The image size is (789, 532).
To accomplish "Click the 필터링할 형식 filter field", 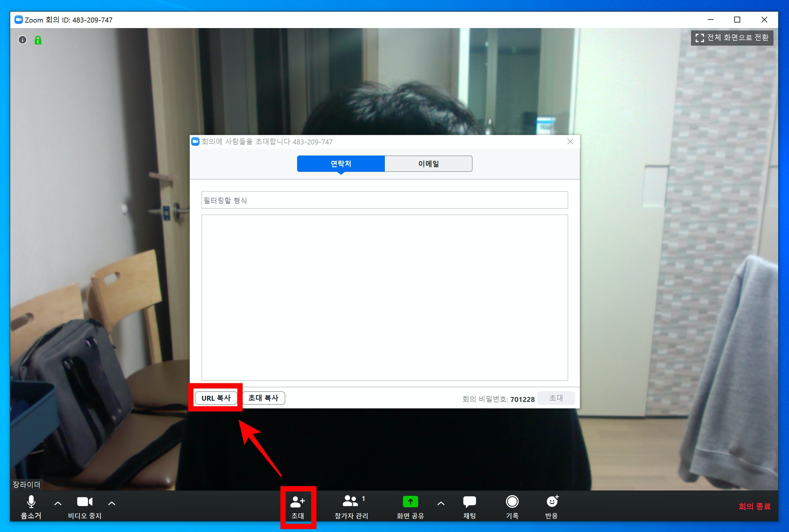I will click(384, 200).
